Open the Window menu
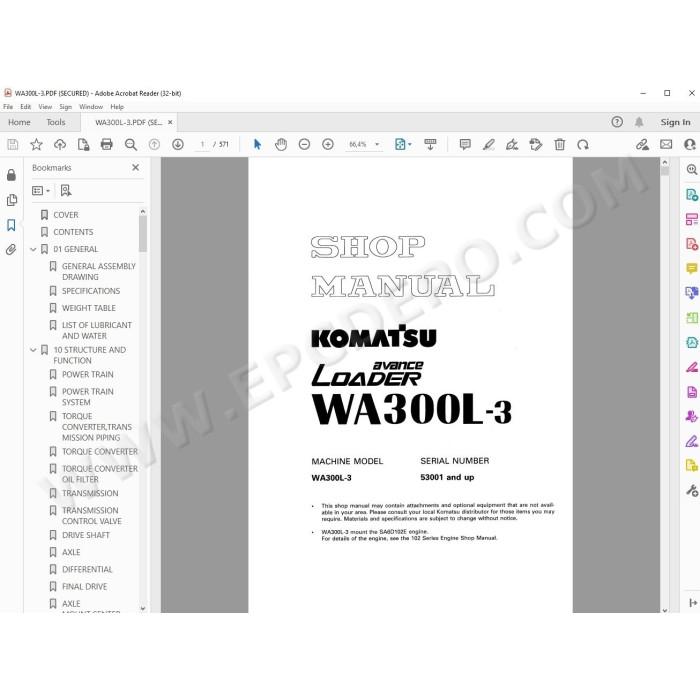This screenshot has width=700, height=700. click(91, 107)
